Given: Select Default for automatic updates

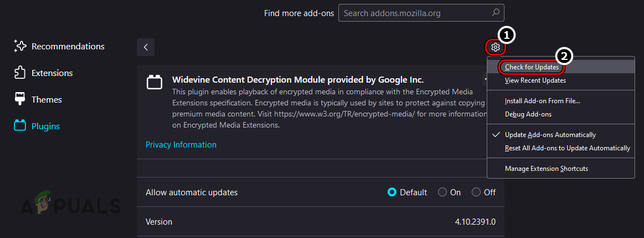Looking at the screenshot, I should (x=392, y=193).
